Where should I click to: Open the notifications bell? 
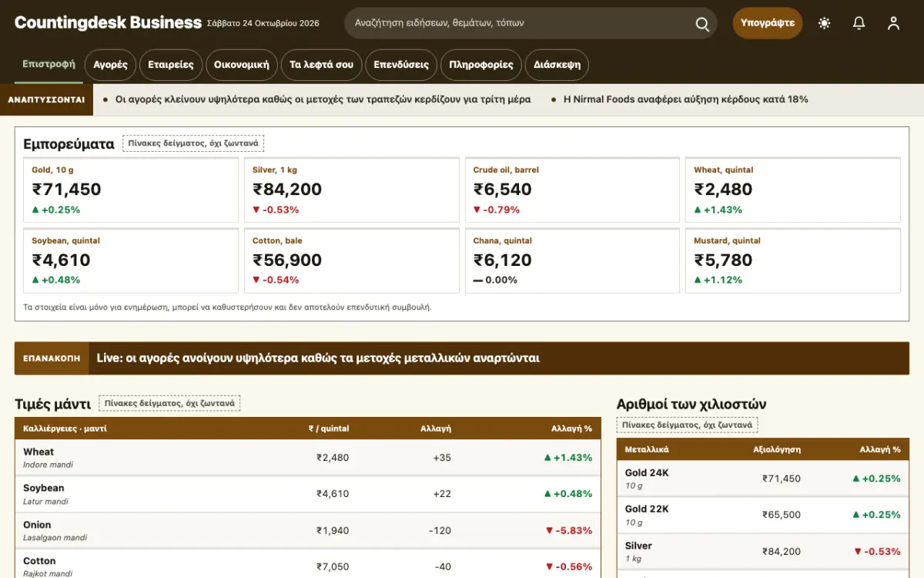[x=859, y=23]
